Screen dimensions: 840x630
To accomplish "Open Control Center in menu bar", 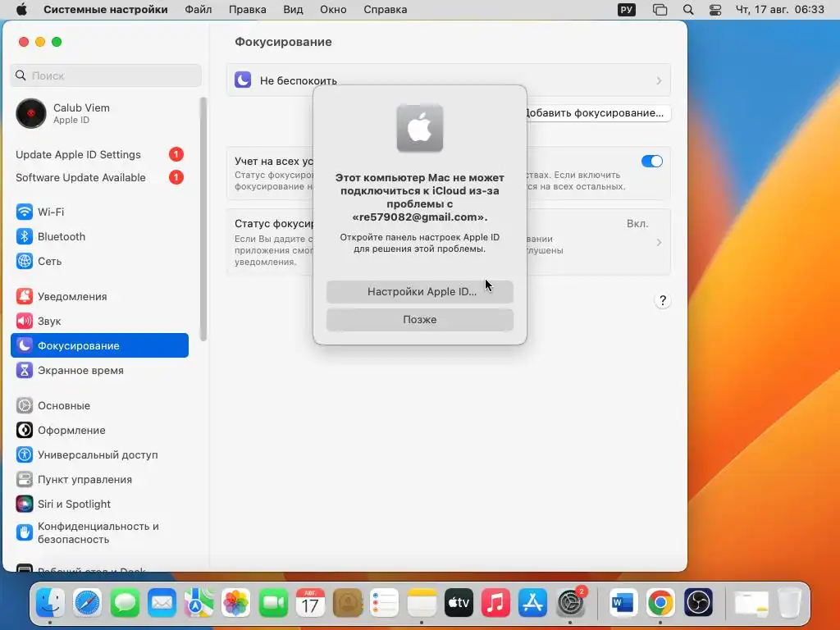I will click(715, 10).
